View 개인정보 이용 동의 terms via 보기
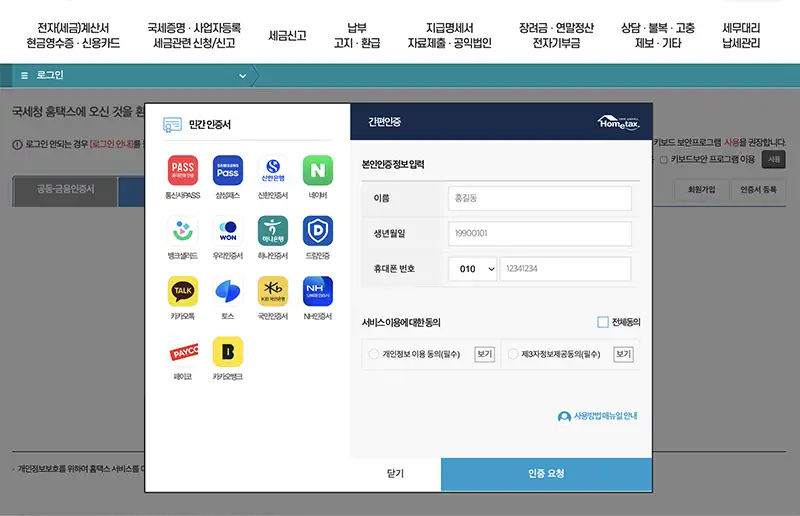The height and width of the screenshot is (516, 800). [484, 354]
